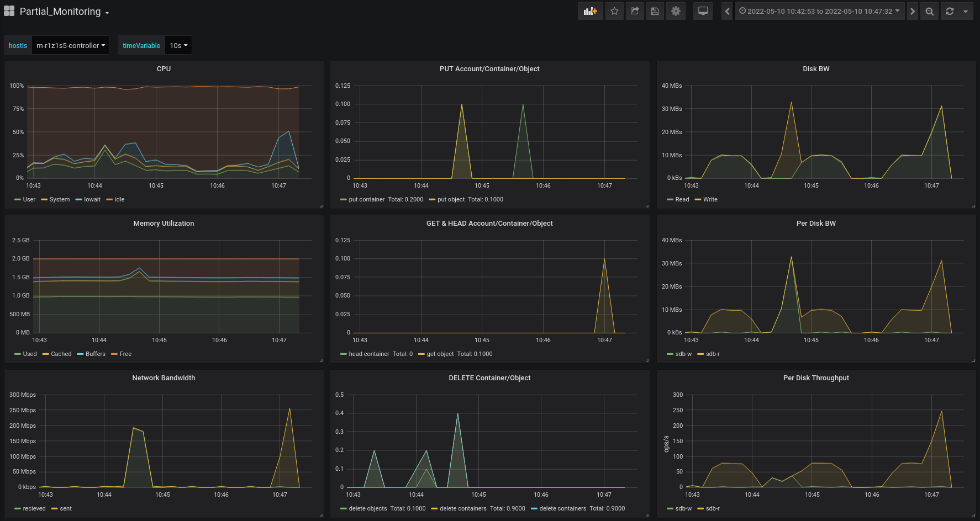Viewport: 980px width, 521px height.
Task: Open the Share dashboard dialog
Action: (x=635, y=11)
